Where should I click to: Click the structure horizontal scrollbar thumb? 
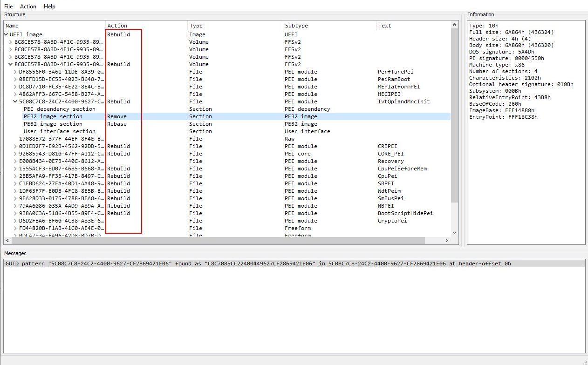pos(218,240)
